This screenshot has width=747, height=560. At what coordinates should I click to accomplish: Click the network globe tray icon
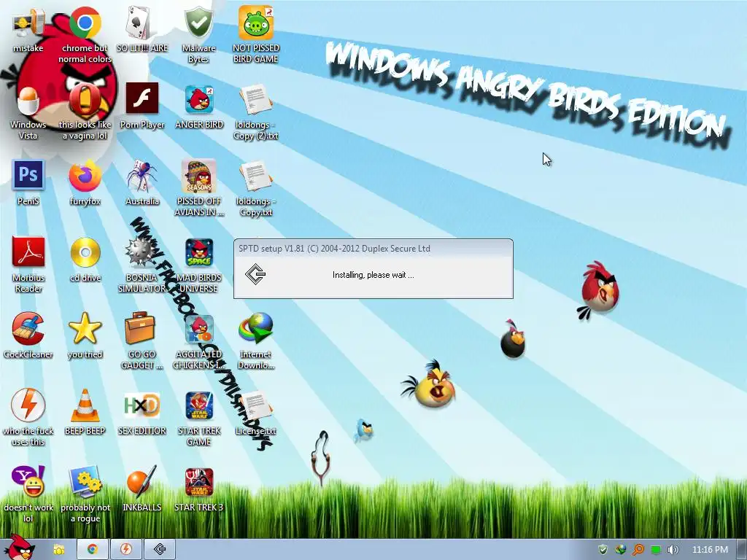click(x=620, y=550)
